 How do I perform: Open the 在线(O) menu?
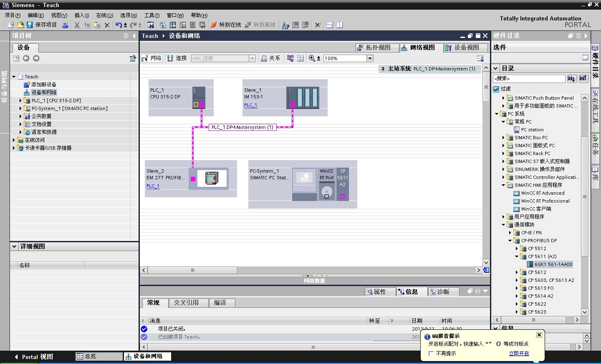click(x=104, y=15)
